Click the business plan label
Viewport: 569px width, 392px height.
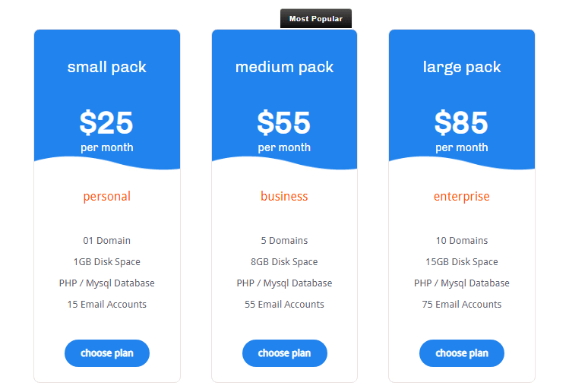click(x=284, y=196)
